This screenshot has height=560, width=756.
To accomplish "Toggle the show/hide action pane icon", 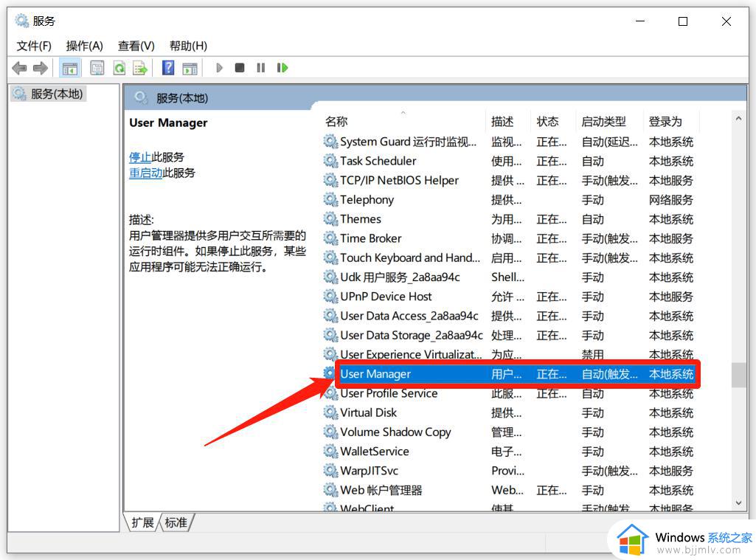I will [x=190, y=68].
